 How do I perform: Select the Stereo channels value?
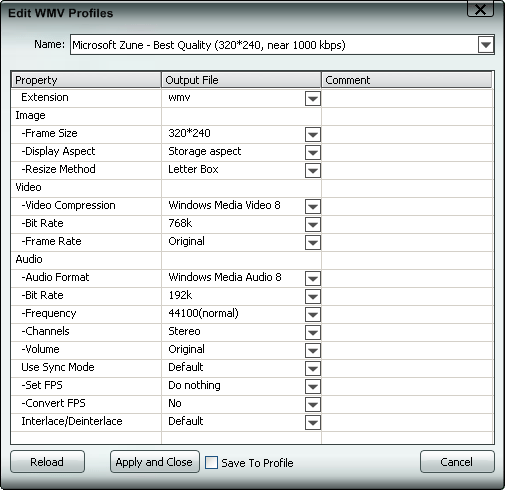(184, 331)
